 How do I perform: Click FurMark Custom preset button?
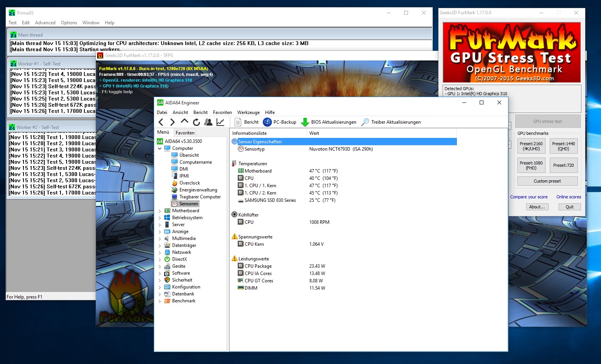click(547, 181)
